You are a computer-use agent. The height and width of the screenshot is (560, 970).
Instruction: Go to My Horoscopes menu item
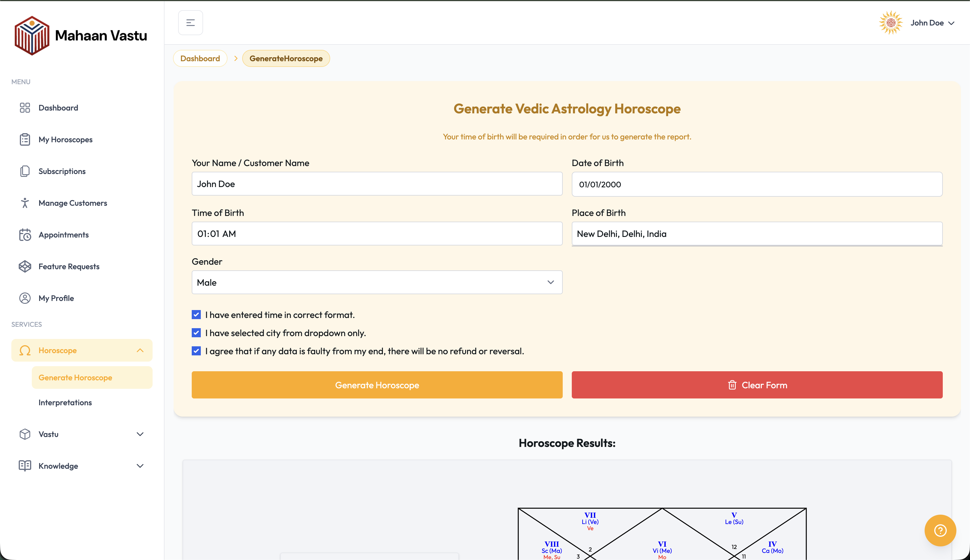[82, 139]
